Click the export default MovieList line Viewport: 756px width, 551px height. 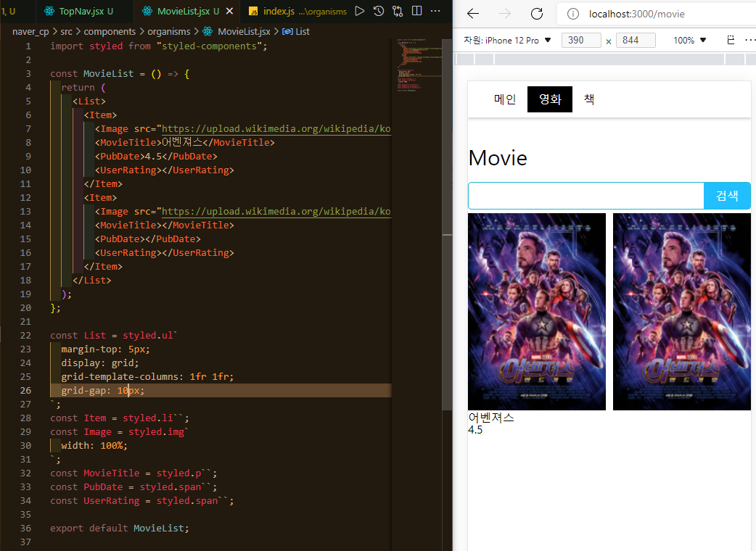[x=120, y=528]
